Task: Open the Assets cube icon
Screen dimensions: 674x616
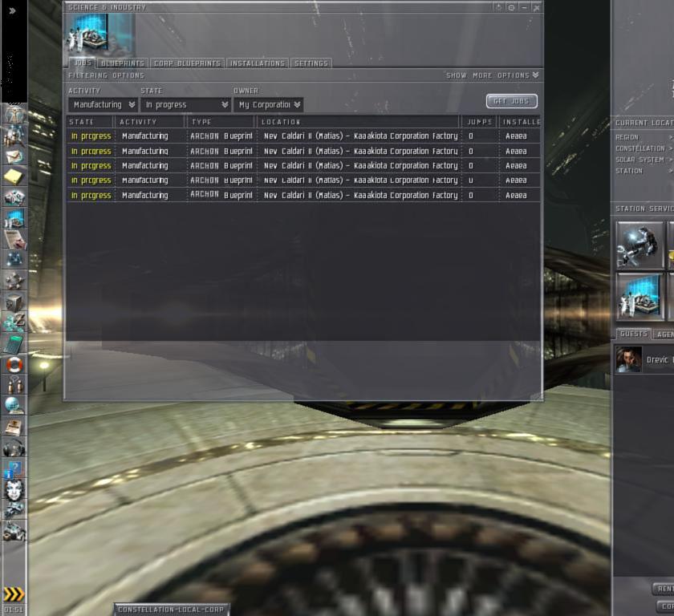Action: pyautogui.click(x=14, y=302)
